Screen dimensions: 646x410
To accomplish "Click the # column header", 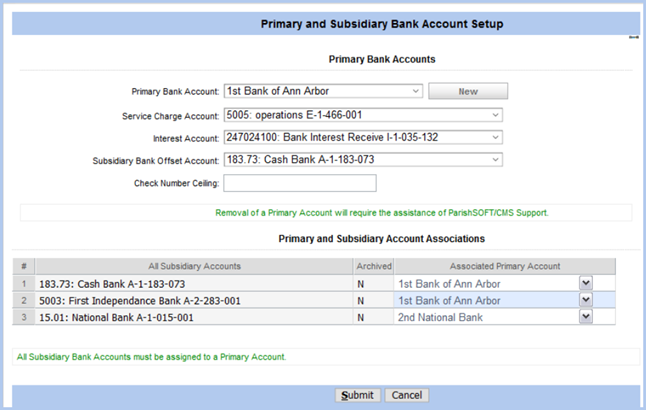I will click(x=23, y=267).
